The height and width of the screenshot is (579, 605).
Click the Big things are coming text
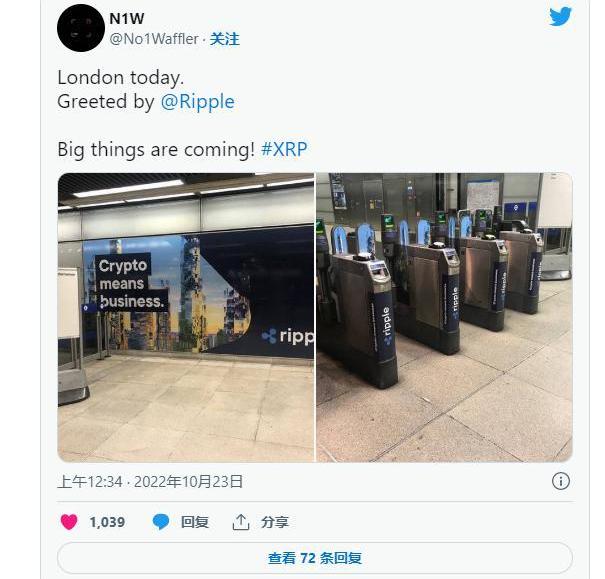pyautogui.click(x=156, y=149)
